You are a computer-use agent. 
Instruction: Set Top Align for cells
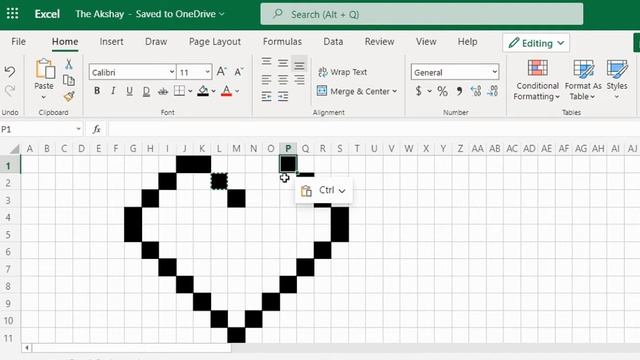pyautogui.click(x=267, y=62)
